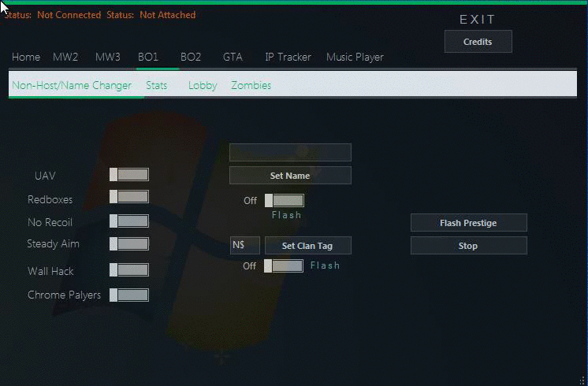Start Flash Prestige
Viewport: 588px width, 386px height.
click(468, 223)
